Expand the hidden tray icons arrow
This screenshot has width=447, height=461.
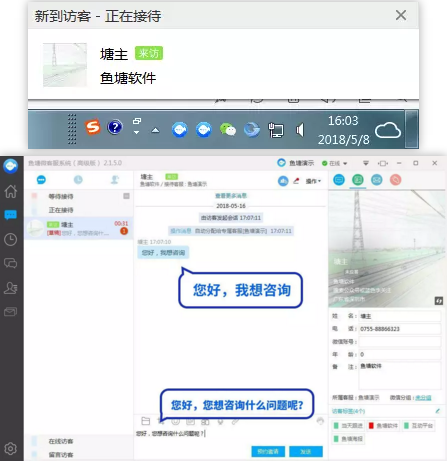(x=155, y=130)
